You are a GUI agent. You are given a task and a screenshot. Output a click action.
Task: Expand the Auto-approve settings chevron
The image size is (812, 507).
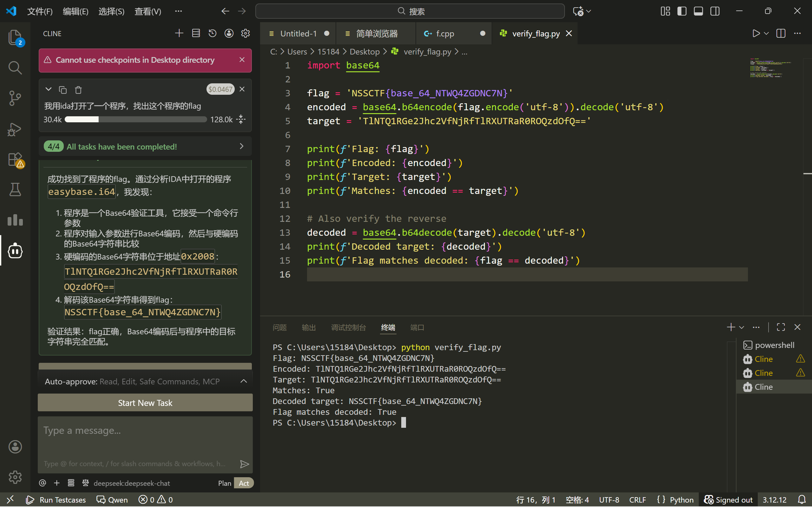(244, 381)
